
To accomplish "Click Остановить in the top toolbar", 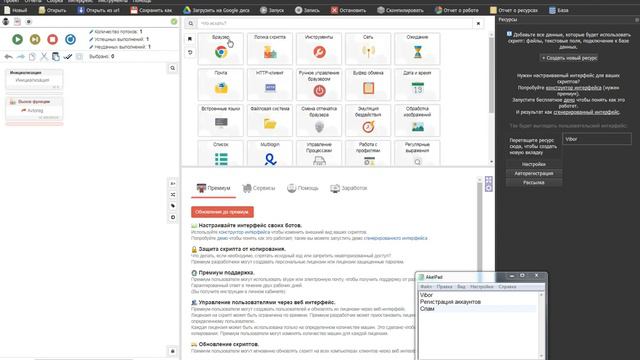I will tap(349, 10).
